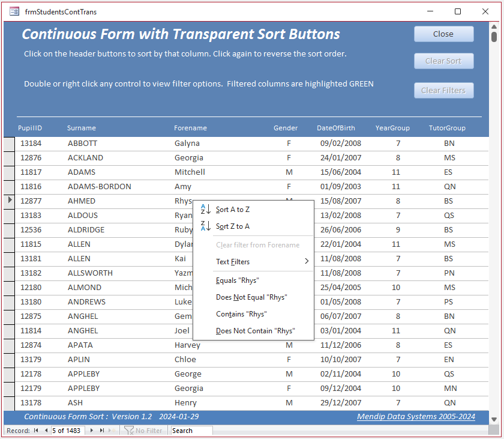Sort by PupilID column header
Screen dimensions: 504x439
[30, 128]
